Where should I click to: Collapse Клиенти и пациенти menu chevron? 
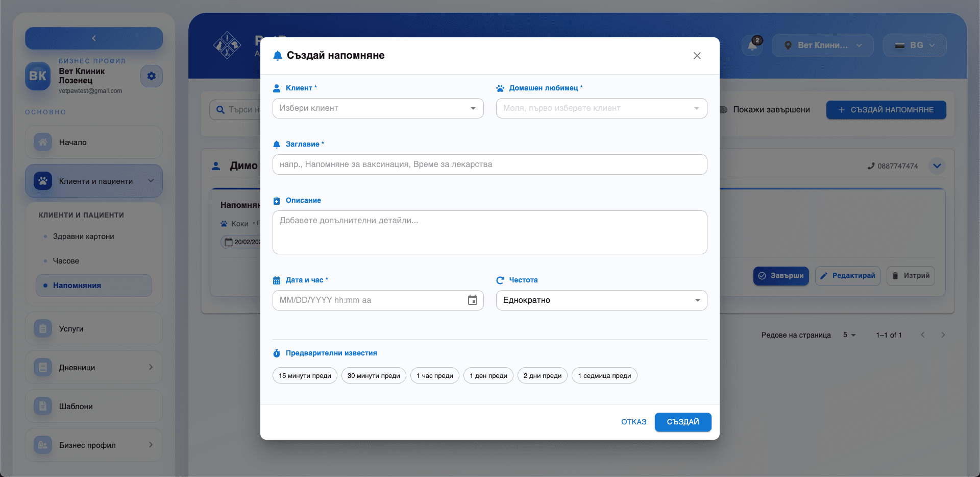[151, 181]
